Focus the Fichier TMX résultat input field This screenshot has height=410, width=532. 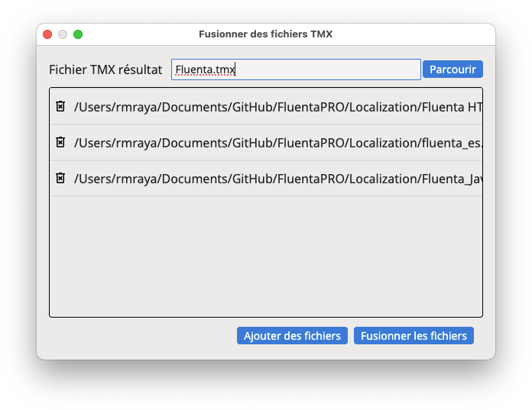[296, 69]
